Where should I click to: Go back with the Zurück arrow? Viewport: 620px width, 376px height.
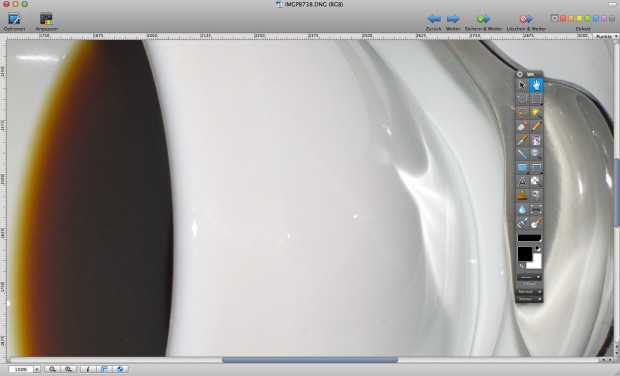click(434, 21)
